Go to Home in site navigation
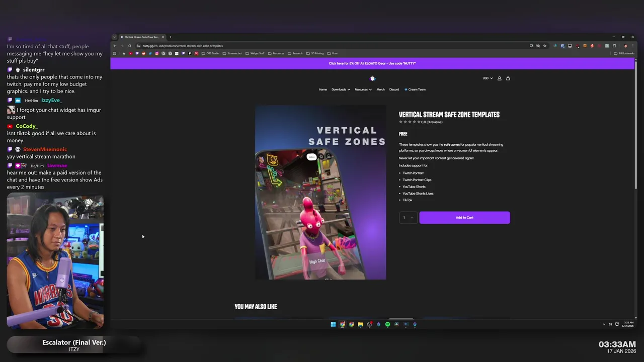 [323, 89]
